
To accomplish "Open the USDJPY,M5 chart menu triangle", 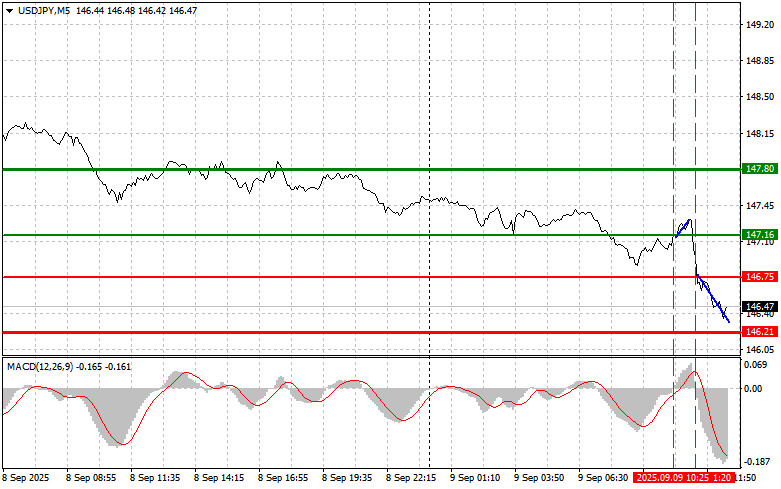I will [9, 9].
